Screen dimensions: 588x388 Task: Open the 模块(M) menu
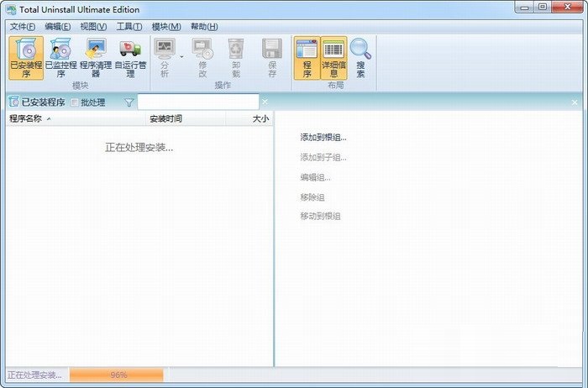click(x=166, y=27)
